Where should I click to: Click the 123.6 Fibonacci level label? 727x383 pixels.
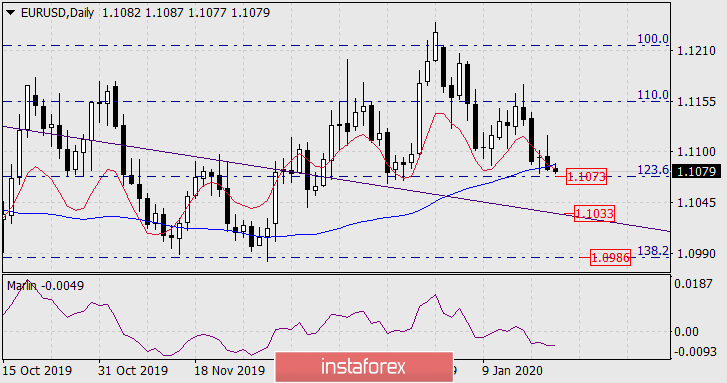click(x=653, y=170)
